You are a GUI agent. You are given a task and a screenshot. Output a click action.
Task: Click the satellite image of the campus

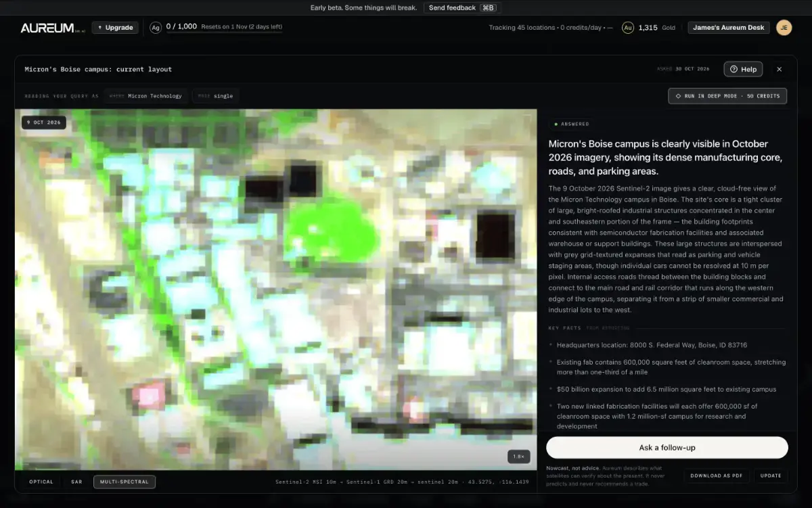tap(276, 290)
